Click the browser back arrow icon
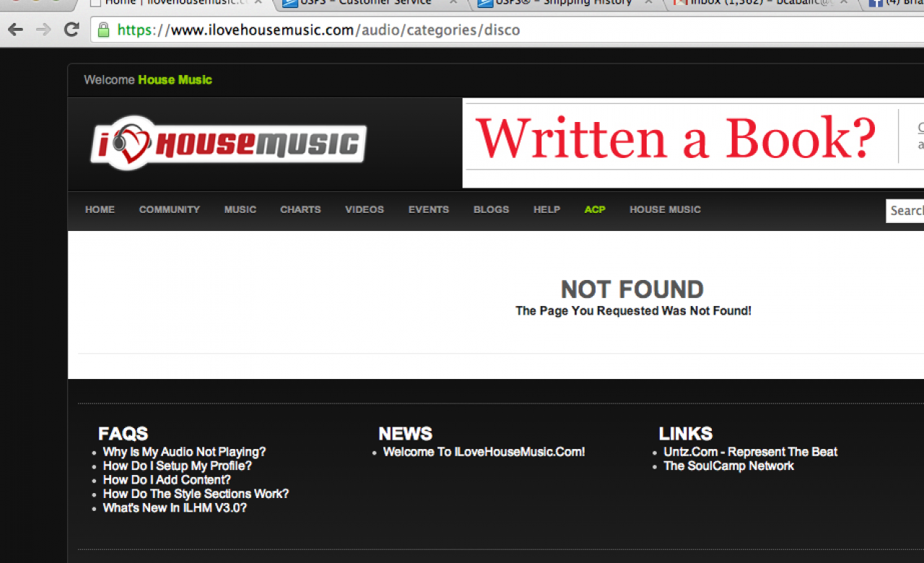Viewport: 924px width, 563px height. pyautogui.click(x=15, y=30)
